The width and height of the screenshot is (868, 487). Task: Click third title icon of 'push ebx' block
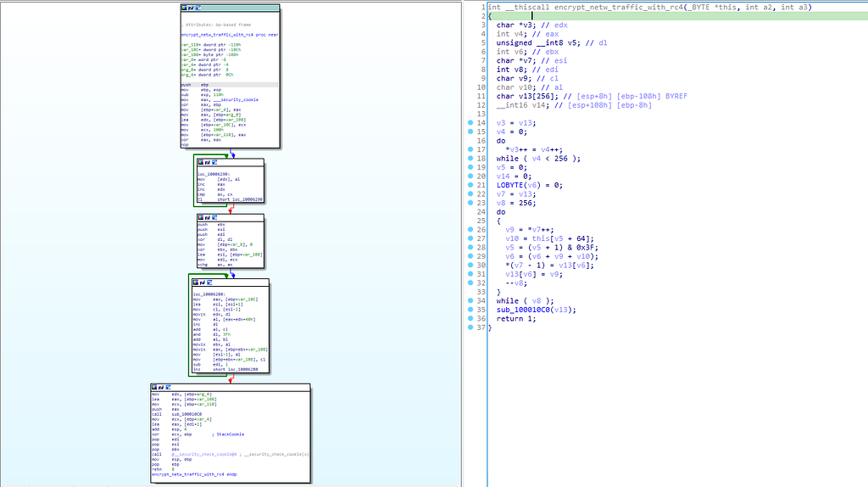(214, 218)
